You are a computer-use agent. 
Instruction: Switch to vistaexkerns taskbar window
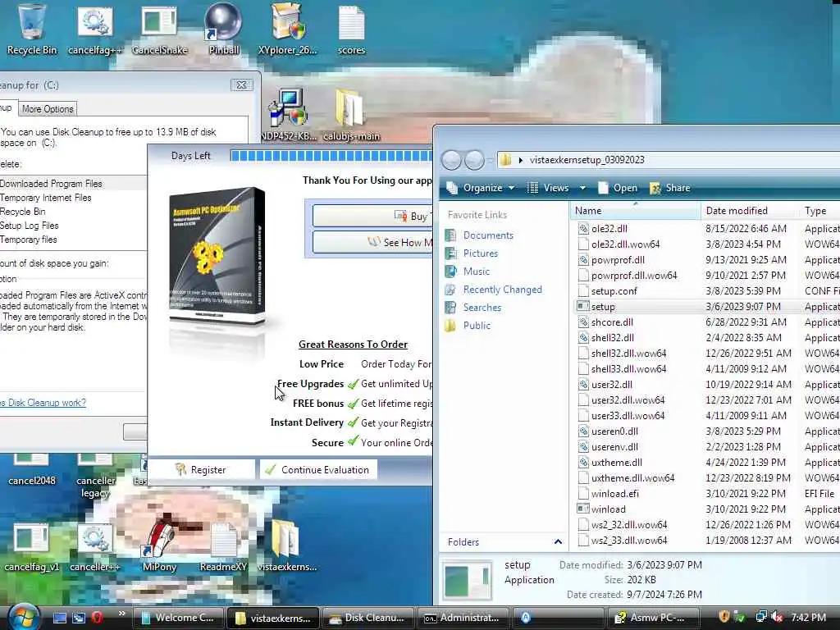[273, 618]
